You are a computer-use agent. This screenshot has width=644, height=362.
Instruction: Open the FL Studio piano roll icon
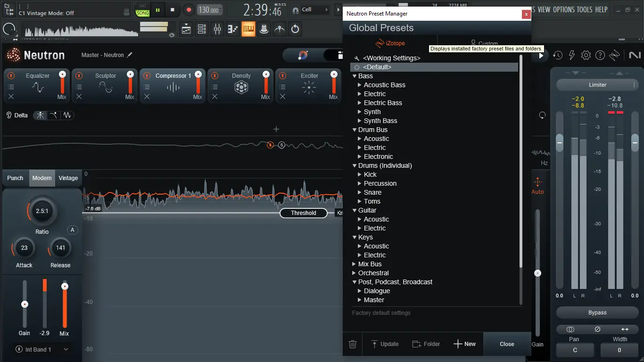tap(233, 29)
